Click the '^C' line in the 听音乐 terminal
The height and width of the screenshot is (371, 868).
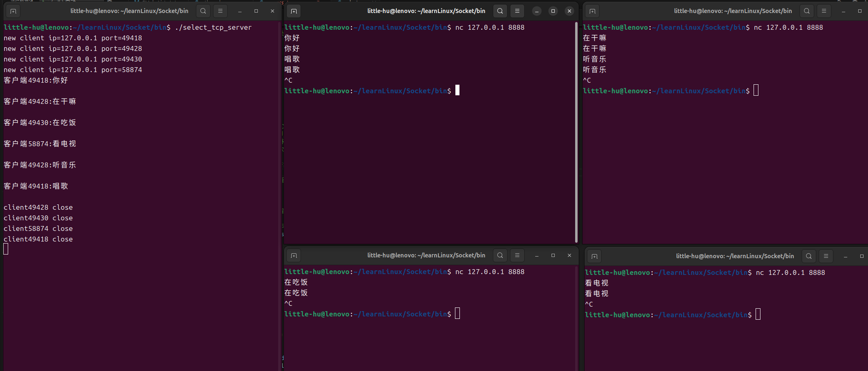(x=587, y=80)
